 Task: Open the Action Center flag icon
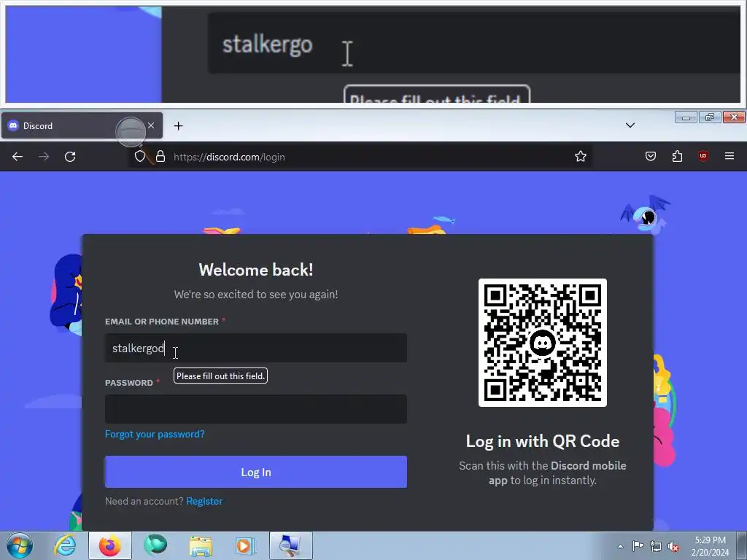point(638,546)
